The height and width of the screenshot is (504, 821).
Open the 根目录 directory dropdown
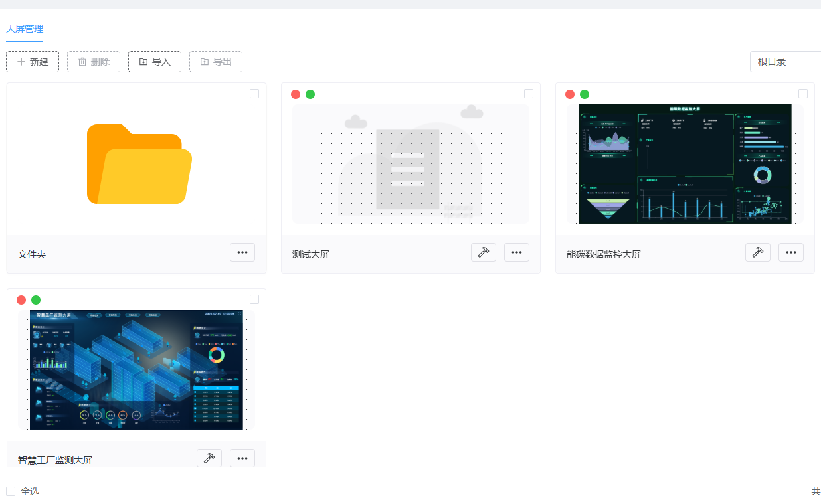click(x=785, y=62)
